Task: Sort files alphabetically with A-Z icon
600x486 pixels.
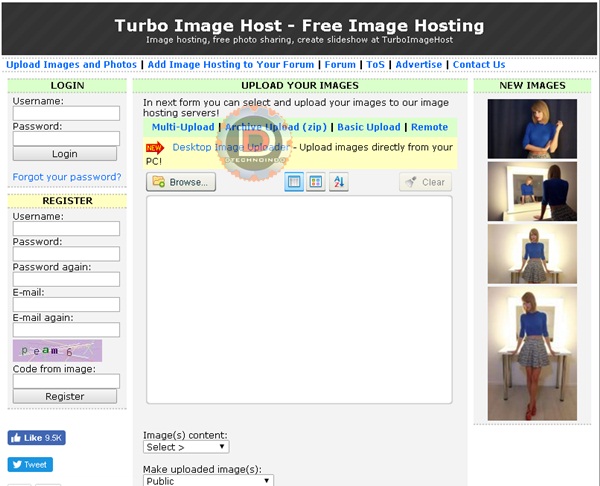Action: coord(339,182)
